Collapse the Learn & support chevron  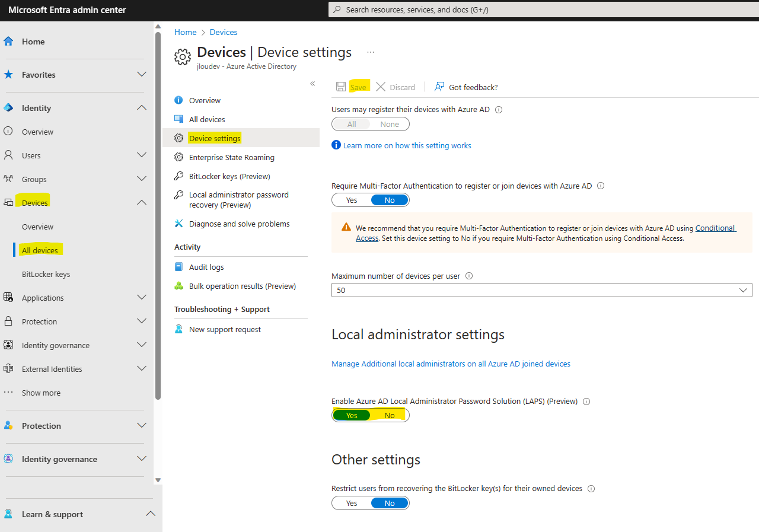click(x=151, y=514)
